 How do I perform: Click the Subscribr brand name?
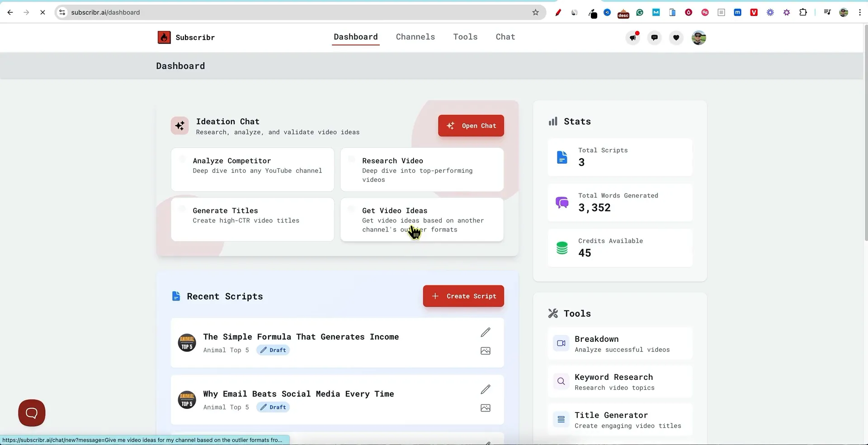[x=195, y=38]
